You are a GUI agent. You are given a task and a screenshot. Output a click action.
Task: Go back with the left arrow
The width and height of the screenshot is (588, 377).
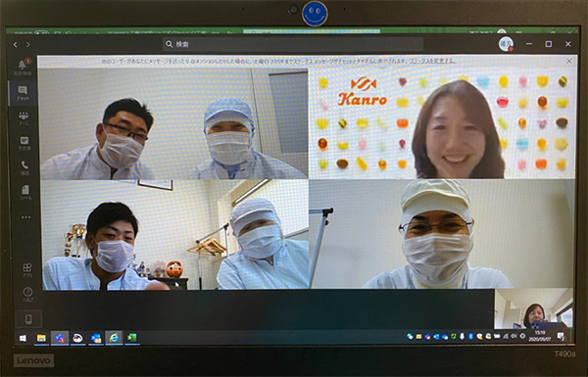pyautogui.click(x=16, y=45)
